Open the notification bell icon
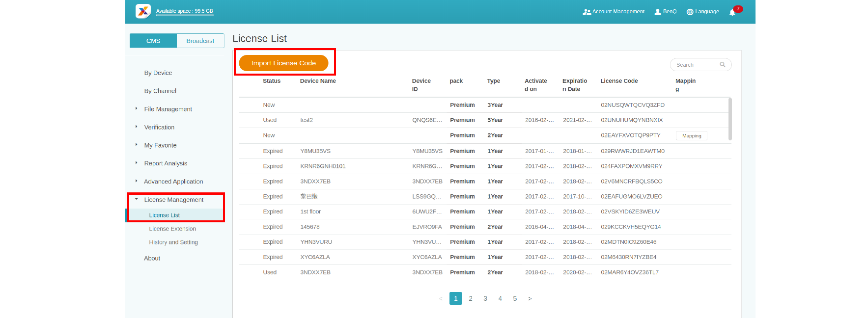The width and height of the screenshot is (868, 318). pos(732,12)
